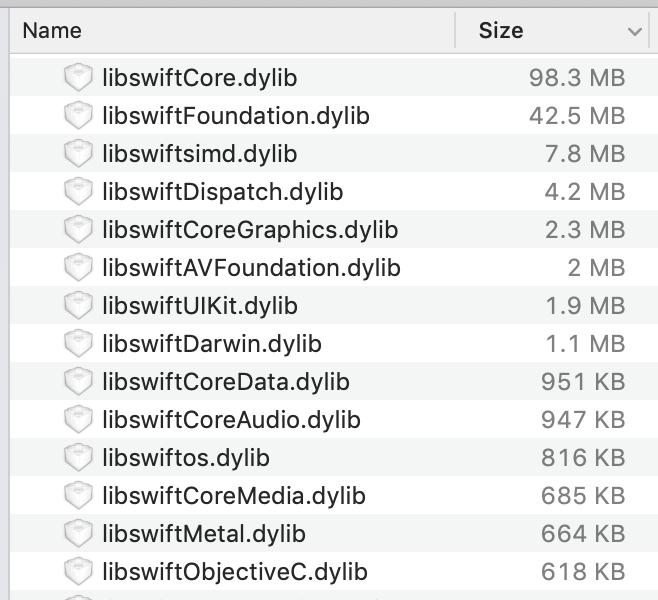Screen dimensions: 658x600
Task: Sort by the Name column header
Action: coord(232,31)
